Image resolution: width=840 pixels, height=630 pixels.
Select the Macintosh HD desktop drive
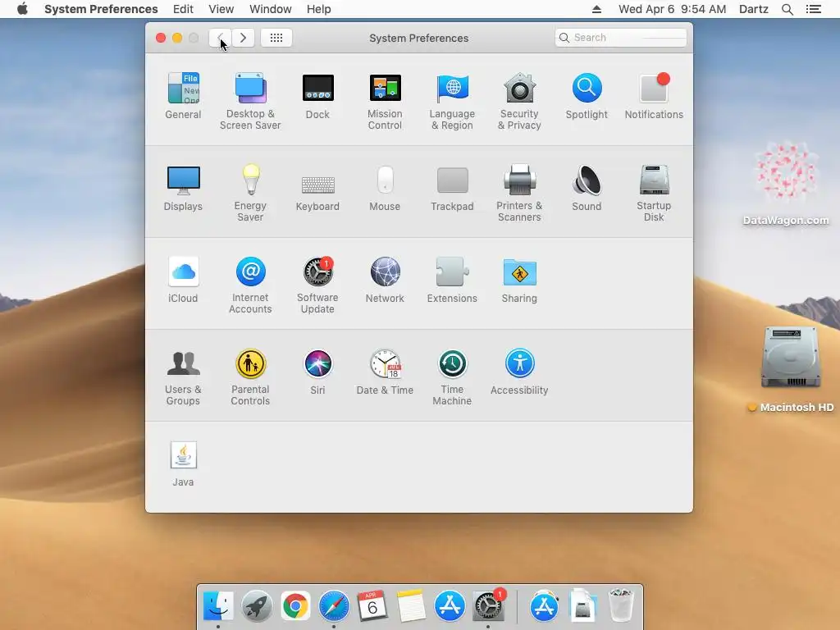tap(792, 370)
